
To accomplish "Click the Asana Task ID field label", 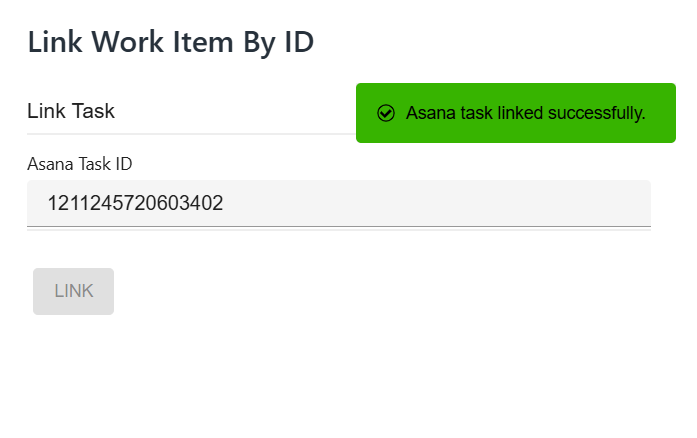I will coord(80,164).
